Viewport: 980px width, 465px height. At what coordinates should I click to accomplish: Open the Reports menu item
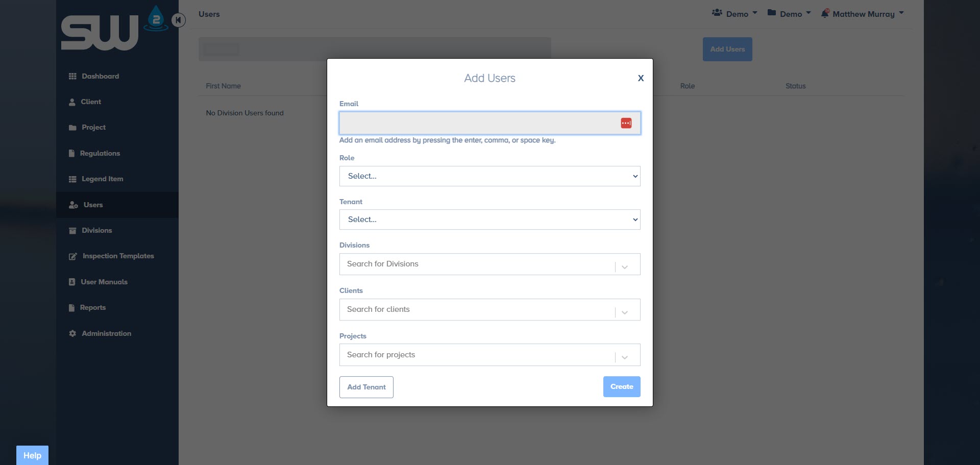(x=92, y=307)
